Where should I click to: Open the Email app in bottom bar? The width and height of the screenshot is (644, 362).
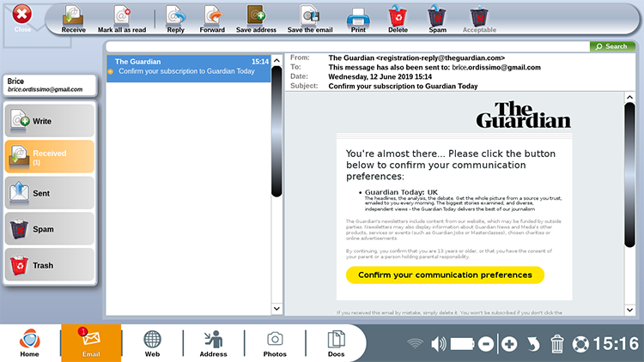91,343
